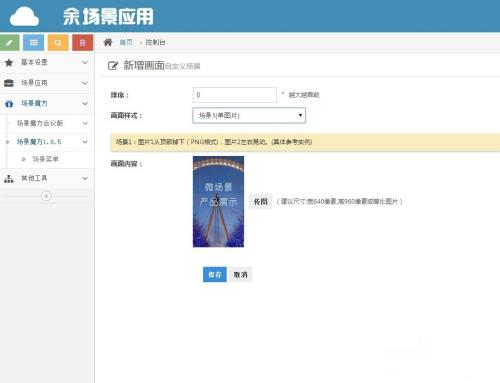500x383 pixels.
Task: Click the briefcase icon for 场景应用
Action: click(x=9, y=83)
